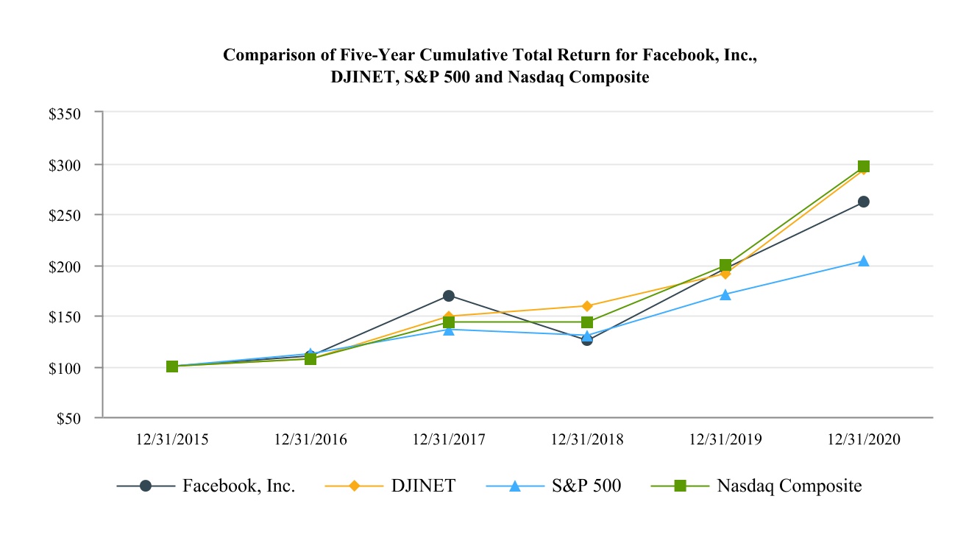Click the "Facebook, Inc." legend label
This screenshot has width=980, height=549.
click(239, 486)
